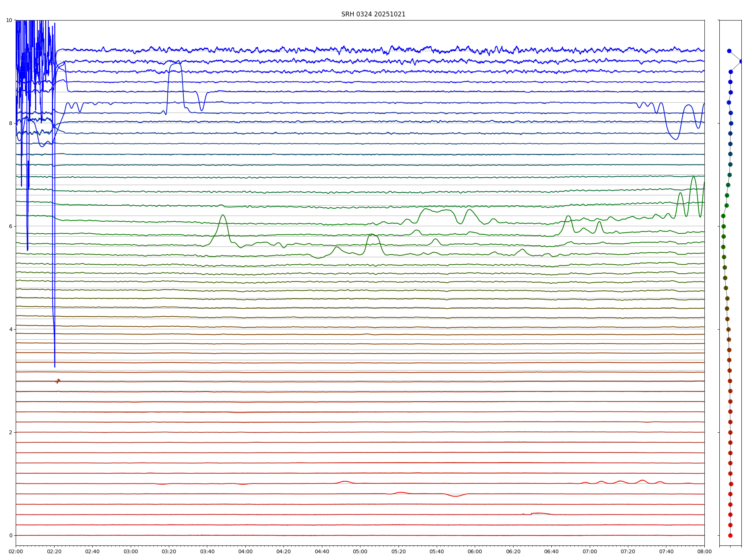Image resolution: width=747 pixels, height=560 pixels.
Task: Click the bottom red dot in side panel
Action: coord(730,535)
